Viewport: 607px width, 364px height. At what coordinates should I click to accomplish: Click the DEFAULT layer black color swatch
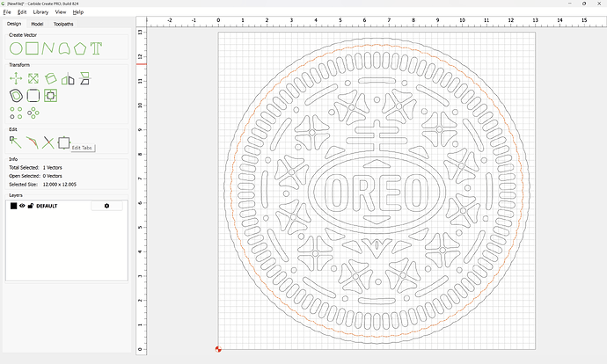coord(13,206)
